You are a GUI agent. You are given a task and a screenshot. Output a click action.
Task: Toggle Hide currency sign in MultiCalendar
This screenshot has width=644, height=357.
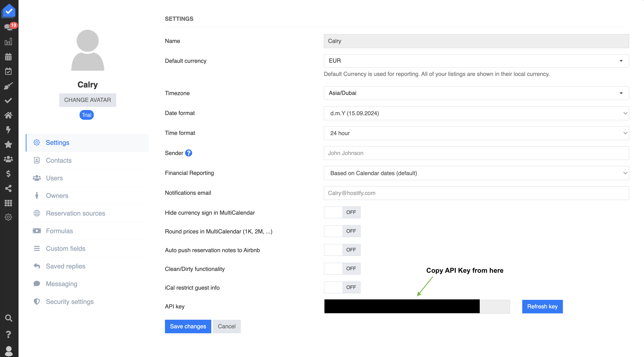(x=342, y=212)
